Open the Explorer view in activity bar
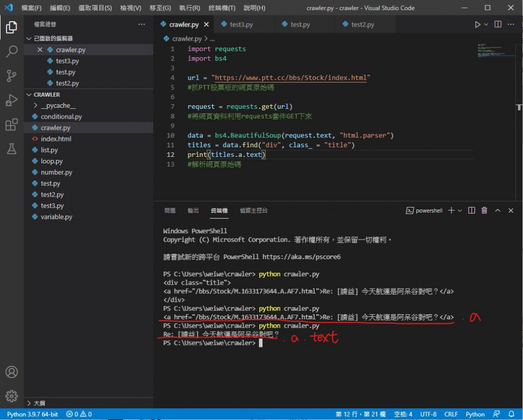523x420 pixels. pyautogui.click(x=11, y=28)
